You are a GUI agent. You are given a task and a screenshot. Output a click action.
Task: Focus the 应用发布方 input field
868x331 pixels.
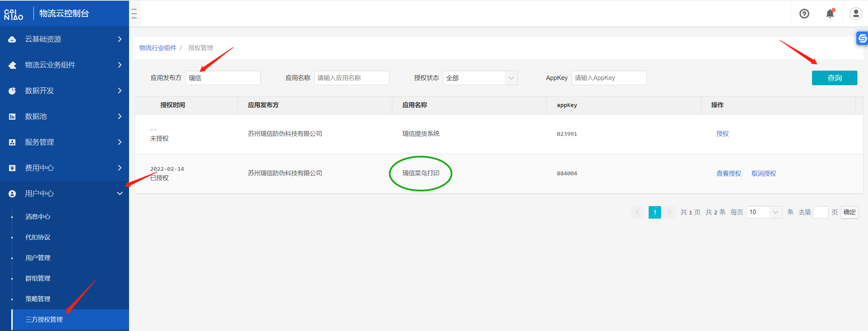click(x=223, y=78)
